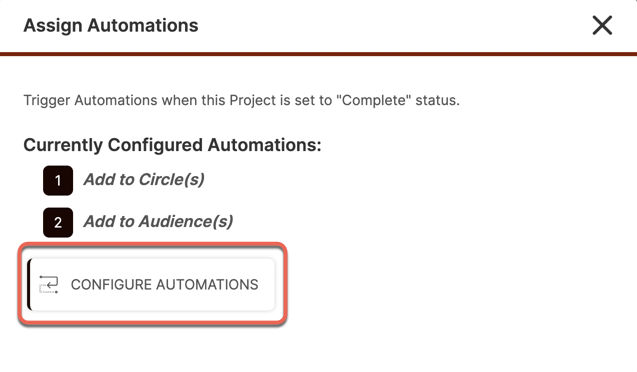The width and height of the screenshot is (637, 372).
Task: Click the word AUTOMATIONS on the button
Action: pyautogui.click(x=207, y=285)
